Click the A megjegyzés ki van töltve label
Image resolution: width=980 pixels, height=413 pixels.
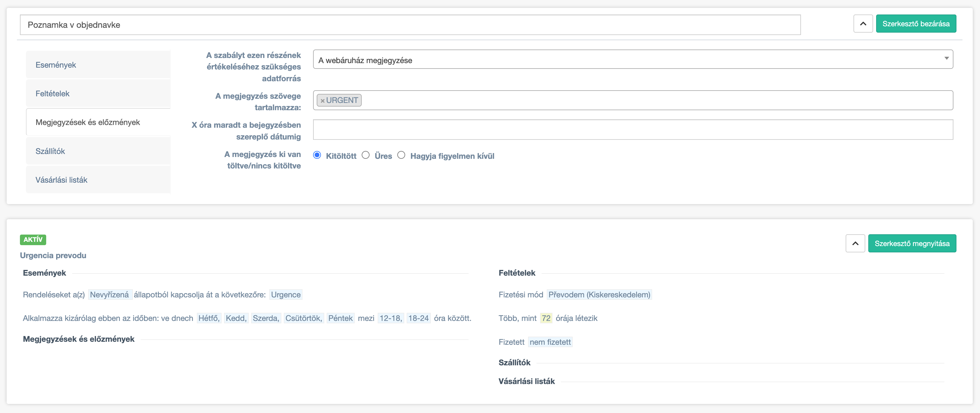click(x=262, y=160)
